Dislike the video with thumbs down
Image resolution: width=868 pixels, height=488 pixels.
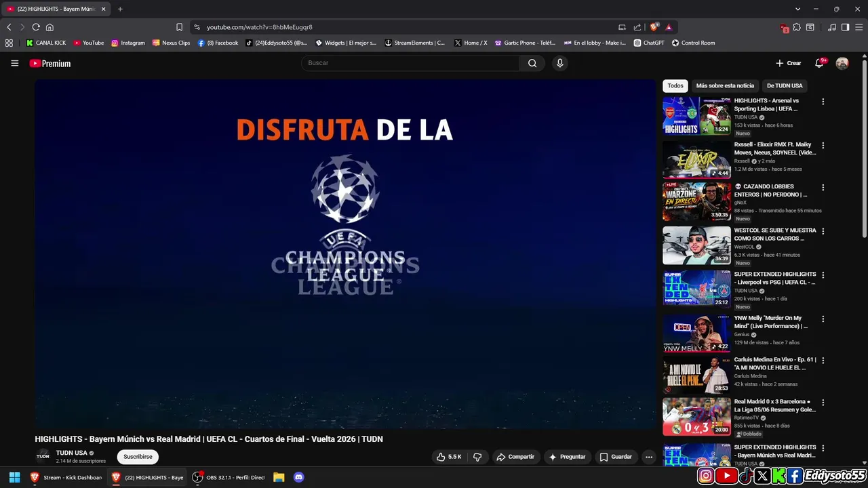point(477,457)
